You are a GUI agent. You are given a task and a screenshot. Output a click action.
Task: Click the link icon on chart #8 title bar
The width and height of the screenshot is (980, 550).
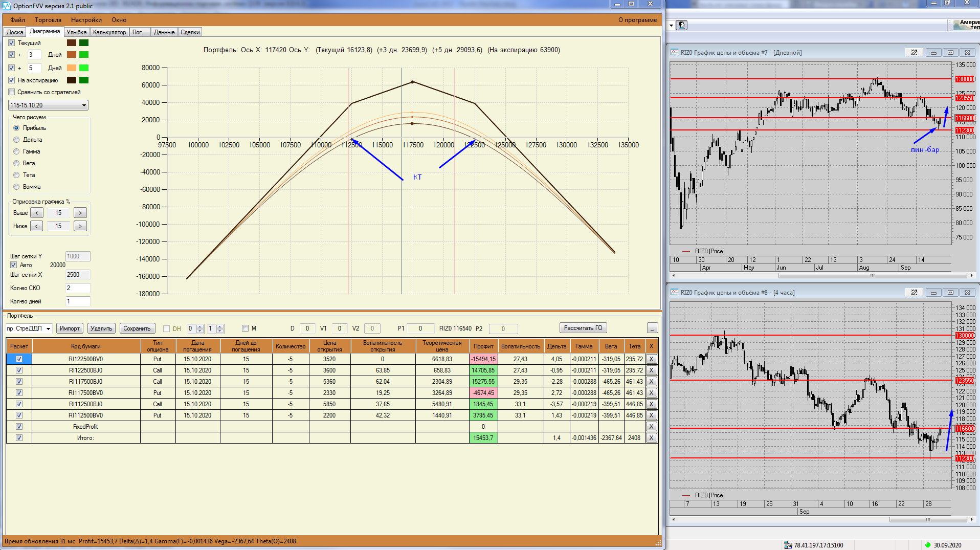(914, 292)
